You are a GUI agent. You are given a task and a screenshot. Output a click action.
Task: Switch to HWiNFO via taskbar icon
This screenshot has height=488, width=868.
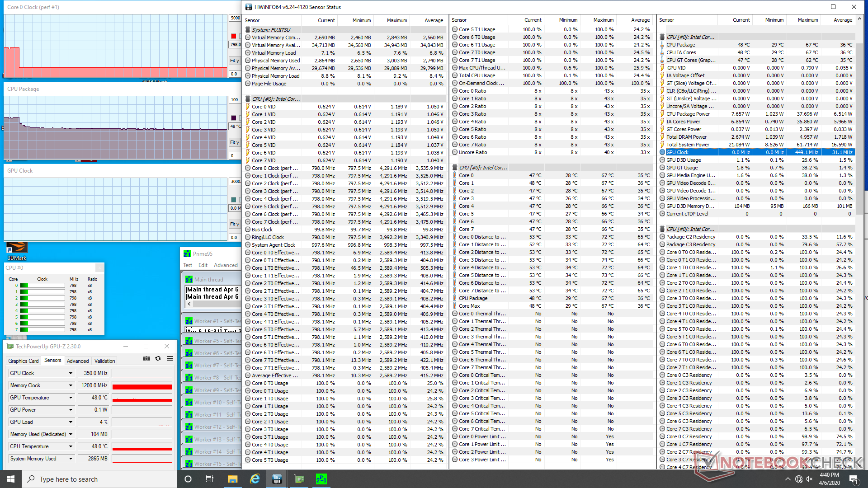pos(277,479)
